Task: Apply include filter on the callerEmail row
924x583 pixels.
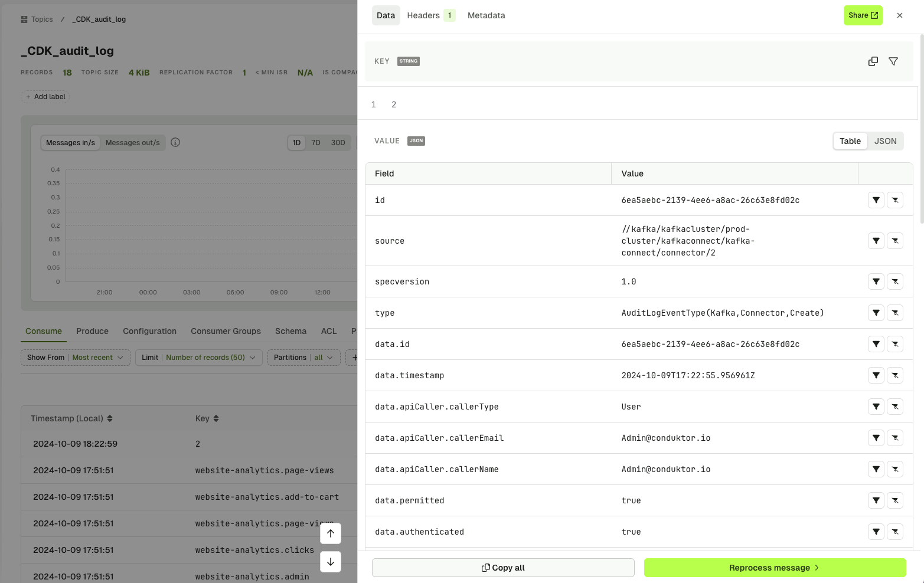Action: pos(876,438)
